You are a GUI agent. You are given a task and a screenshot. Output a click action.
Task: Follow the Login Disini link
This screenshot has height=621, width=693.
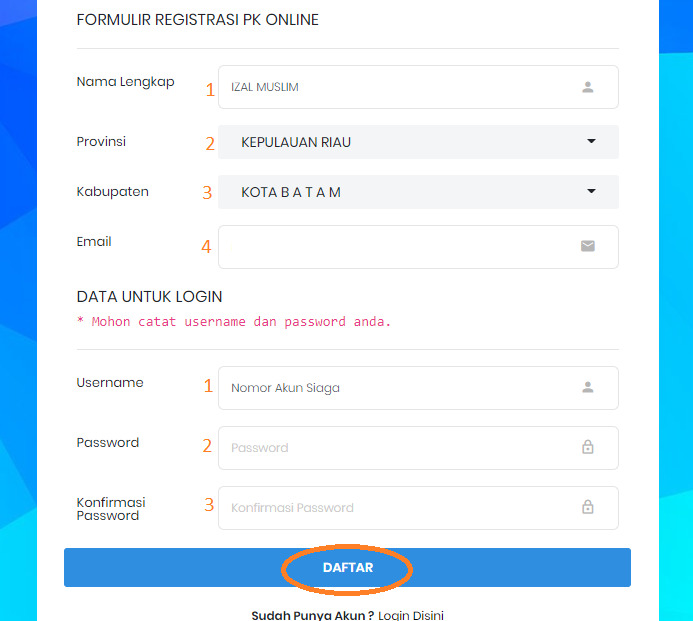pyautogui.click(x=411, y=614)
